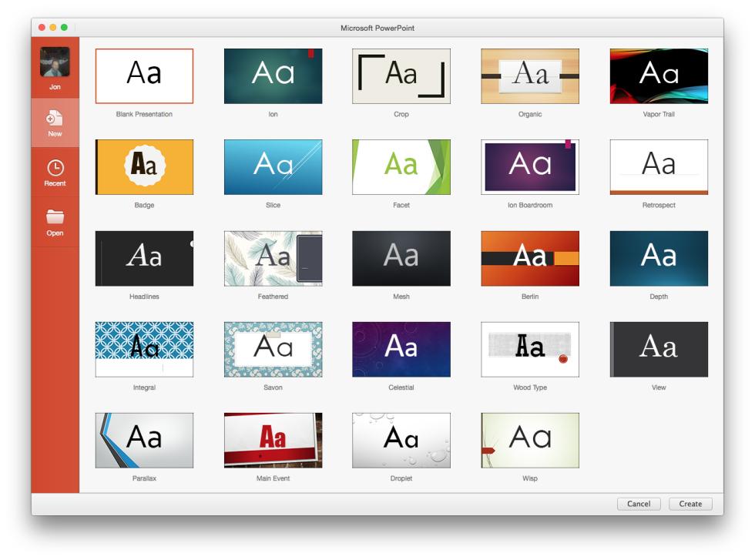Choose the Droplet theme thumbnail
Viewport: 755px width, 560px height.
point(401,440)
